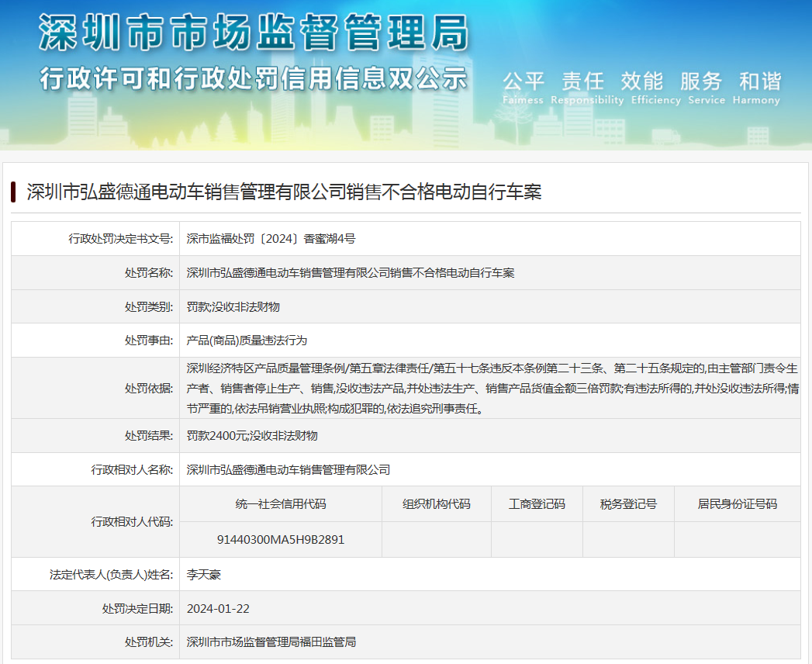
Task: Click the 处罚决定日期 label
Action: pyautogui.click(x=138, y=609)
